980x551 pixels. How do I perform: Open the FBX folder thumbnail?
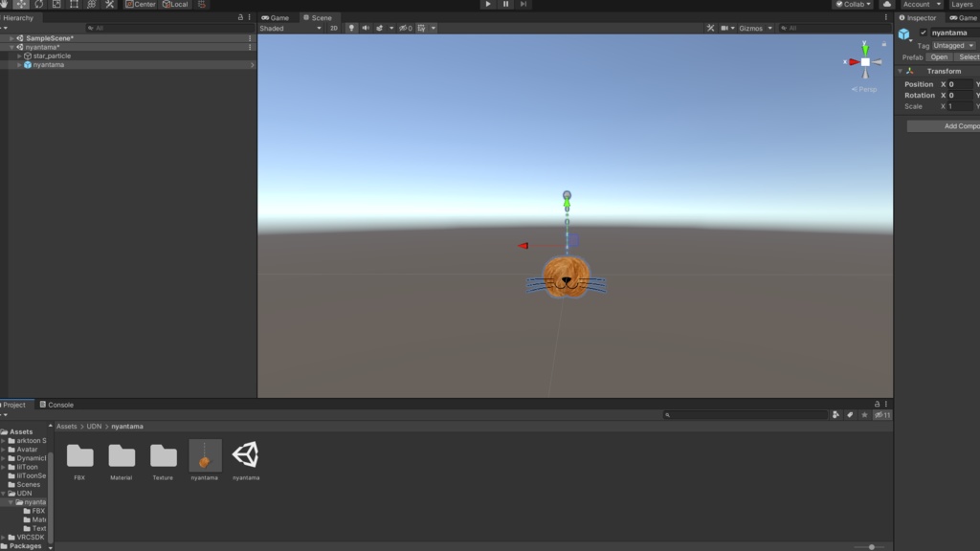[x=80, y=456]
